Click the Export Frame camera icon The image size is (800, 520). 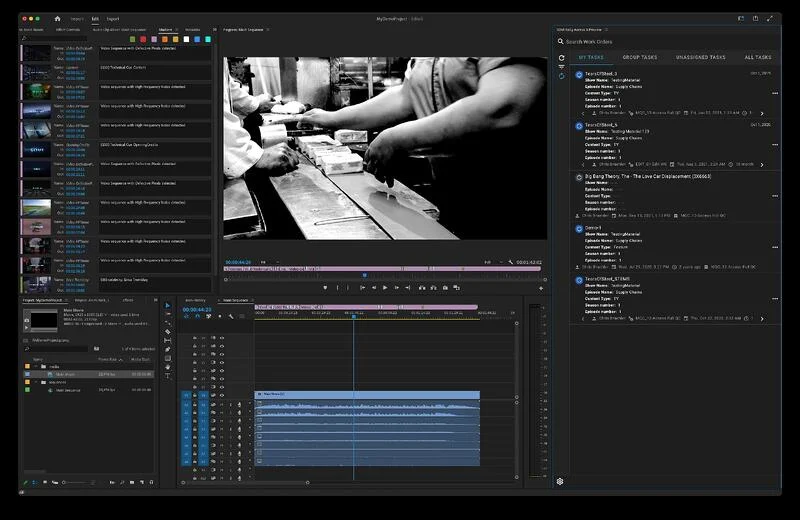(x=445, y=288)
